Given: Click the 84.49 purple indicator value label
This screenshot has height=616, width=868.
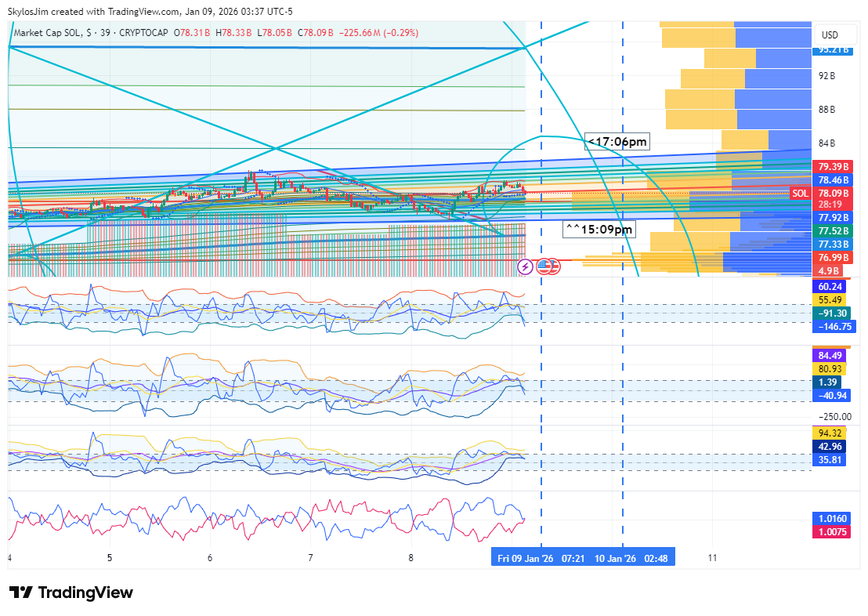Looking at the screenshot, I should coord(830,355).
